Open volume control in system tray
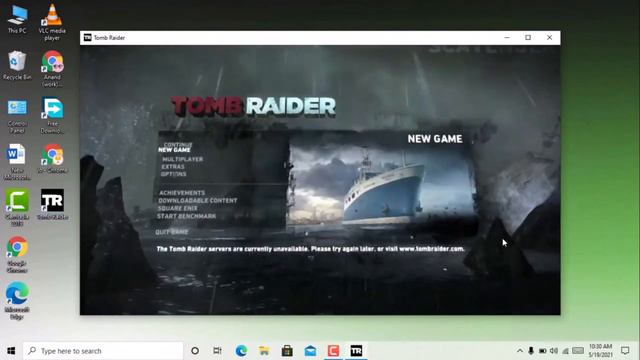640x360 pixels. pos(554,351)
